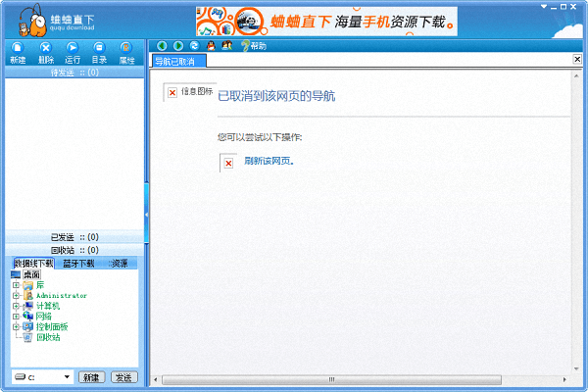Click the horizontal scrollbar thumb
This screenshot has height=392, width=588.
(x=331, y=379)
